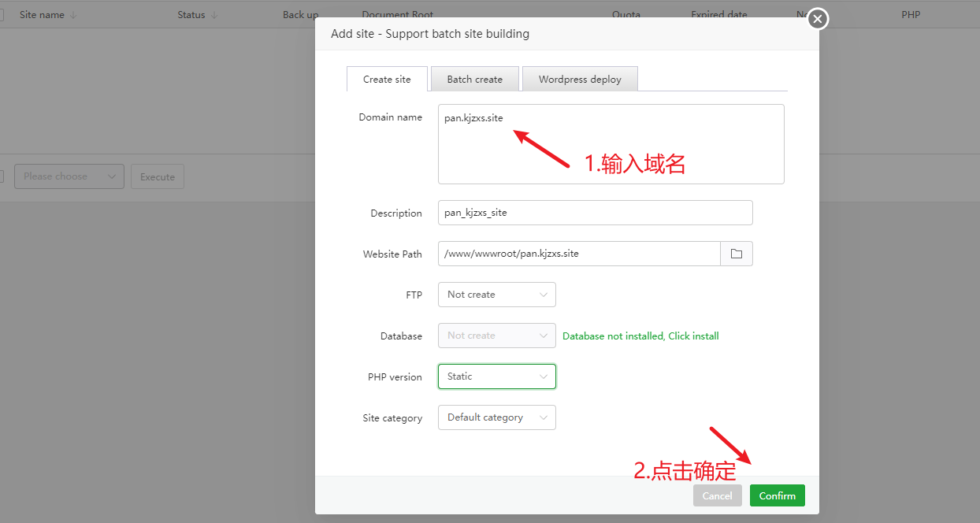Confirm the new site creation

[x=777, y=495]
